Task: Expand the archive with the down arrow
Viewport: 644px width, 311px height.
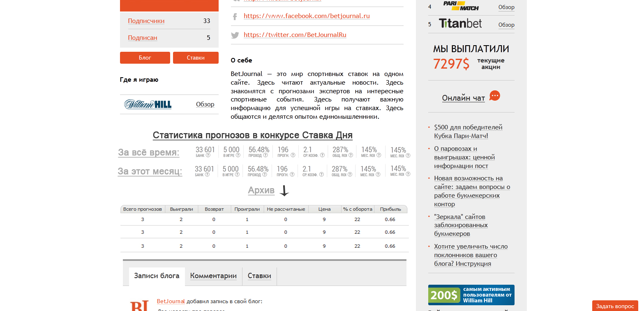Action: (284, 191)
